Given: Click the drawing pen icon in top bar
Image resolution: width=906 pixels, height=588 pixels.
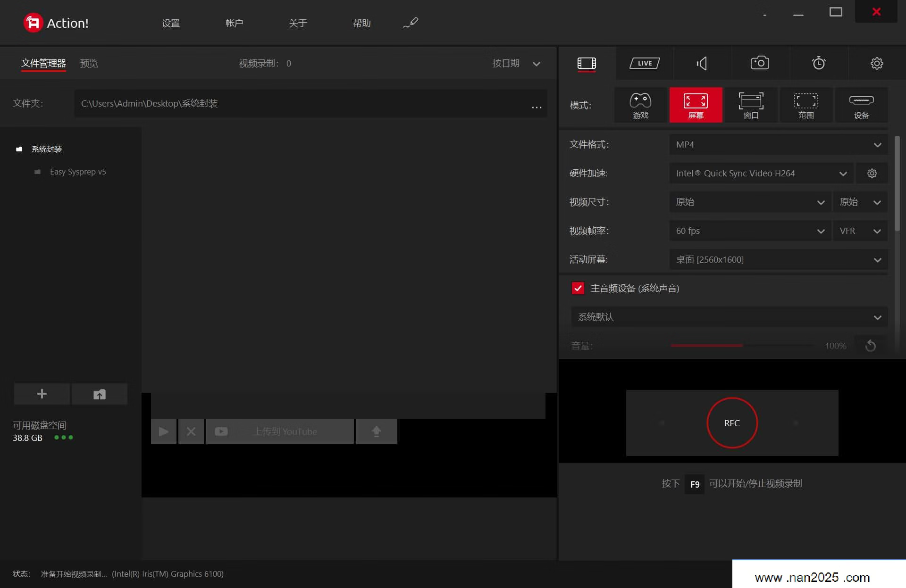Looking at the screenshot, I should pyautogui.click(x=411, y=23).
